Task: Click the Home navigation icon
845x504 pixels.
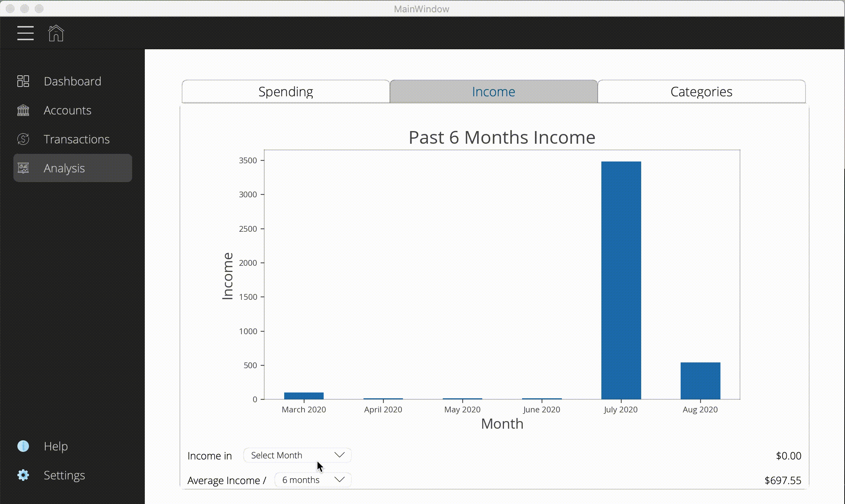Action: 56,34
